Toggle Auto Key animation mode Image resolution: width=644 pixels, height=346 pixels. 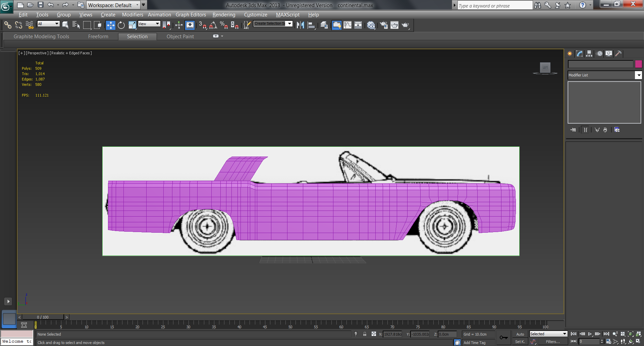tap(520, 334)
